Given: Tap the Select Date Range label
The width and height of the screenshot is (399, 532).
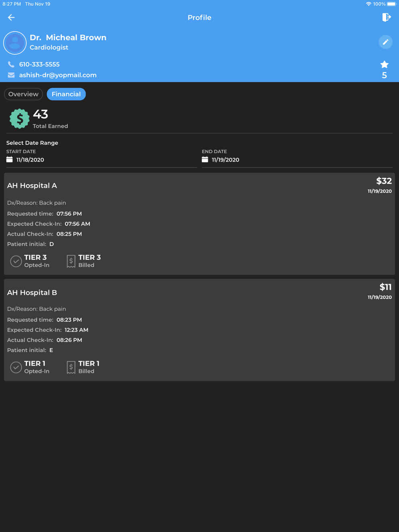Looking at the screenshot, I should coord(32,143).
